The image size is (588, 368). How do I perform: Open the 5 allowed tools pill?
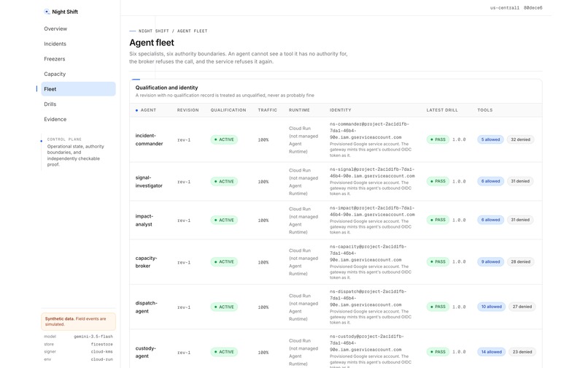(490, 139)
